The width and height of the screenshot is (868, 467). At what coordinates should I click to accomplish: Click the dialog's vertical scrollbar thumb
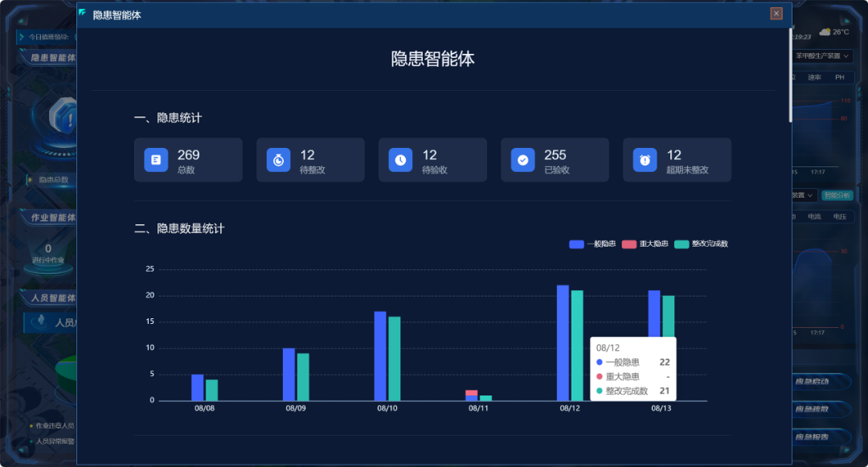coord(790,75)
